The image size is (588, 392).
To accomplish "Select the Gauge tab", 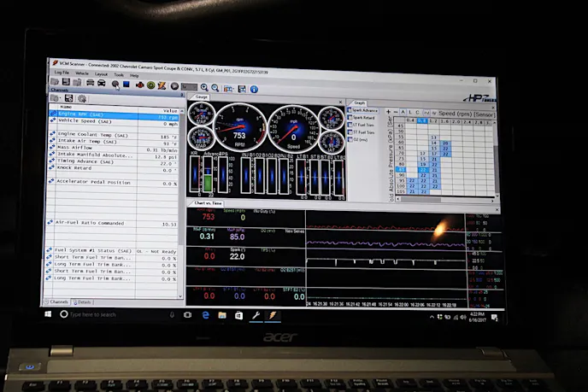I will (x=202, y=97).
